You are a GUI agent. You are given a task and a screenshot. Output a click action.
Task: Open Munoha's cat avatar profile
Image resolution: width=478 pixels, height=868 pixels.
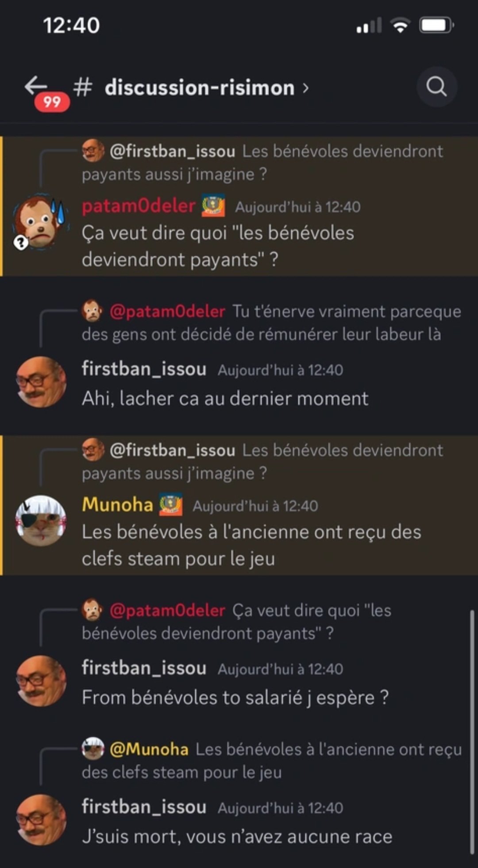pyautogui.click(x=41, y=520)
